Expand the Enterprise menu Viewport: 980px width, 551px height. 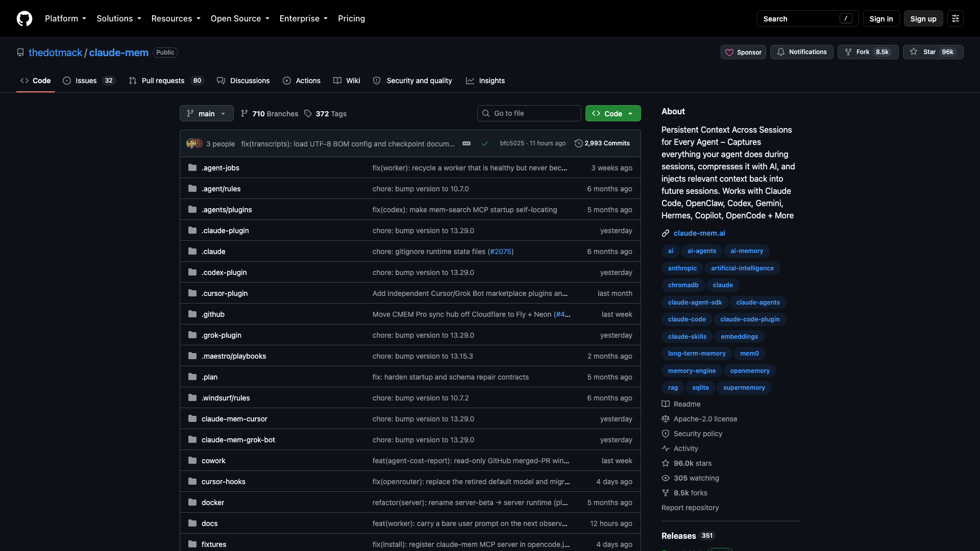click(303, 18)
